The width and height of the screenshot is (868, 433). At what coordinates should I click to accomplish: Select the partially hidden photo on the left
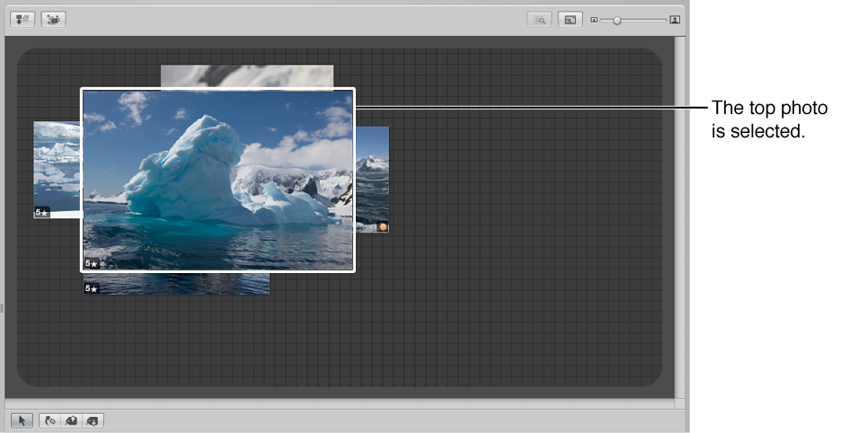pos(57,170)
